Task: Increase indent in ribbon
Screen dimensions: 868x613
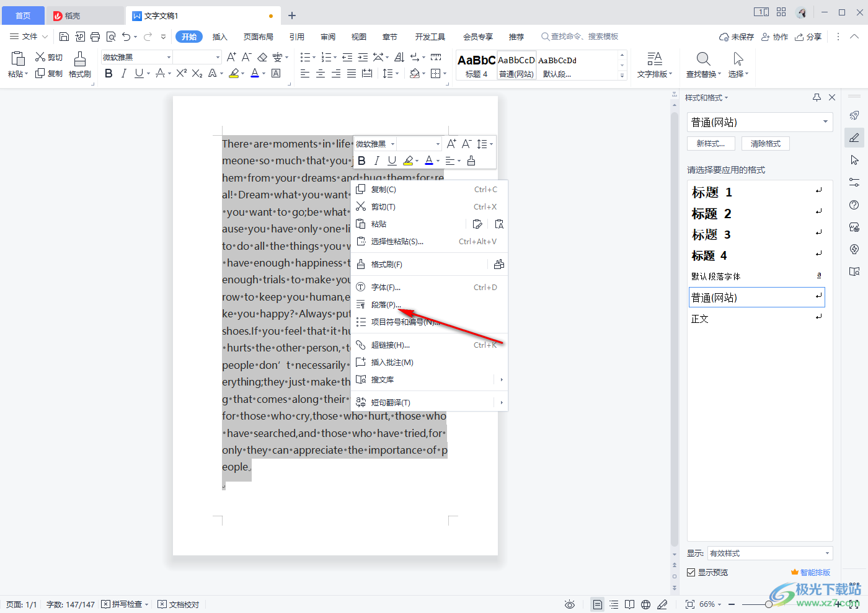Action: point(363,57)
